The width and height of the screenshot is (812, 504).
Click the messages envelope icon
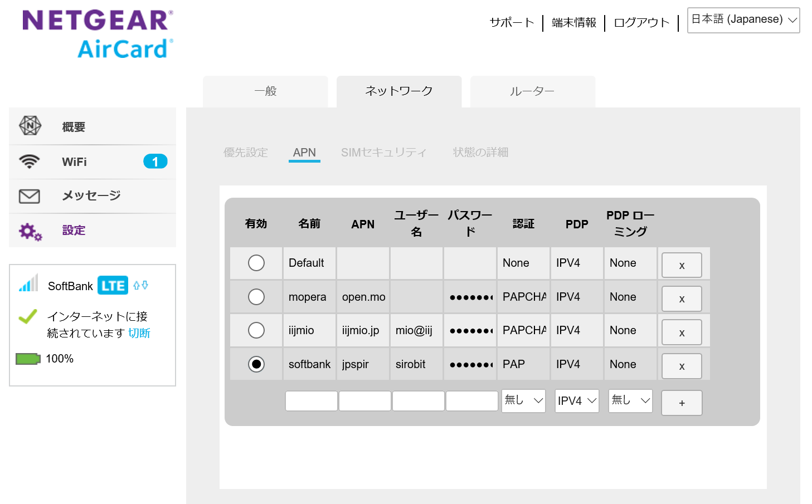[x=30, y=196]
